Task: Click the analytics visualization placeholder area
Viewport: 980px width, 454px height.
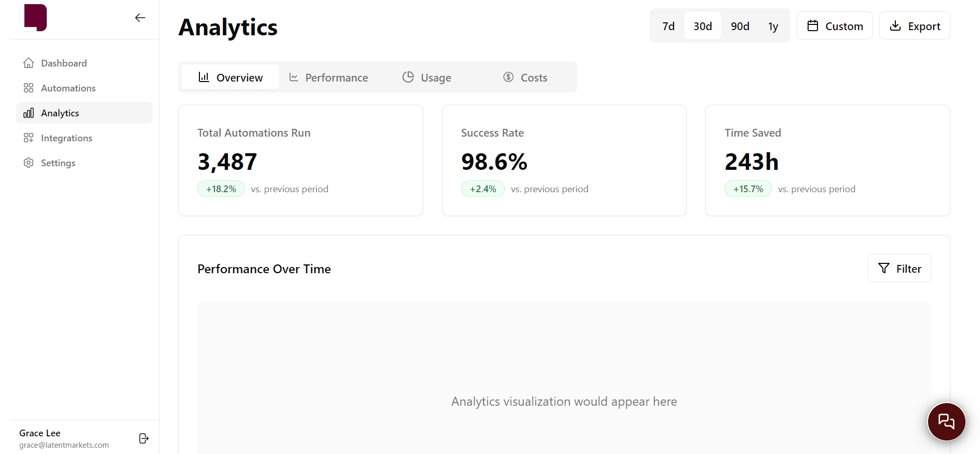Action: pyautogui.click(x=564, y=377)
